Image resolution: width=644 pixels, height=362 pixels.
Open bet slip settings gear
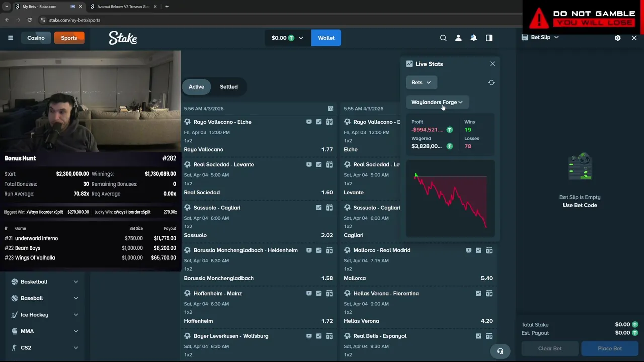(618, 38)
